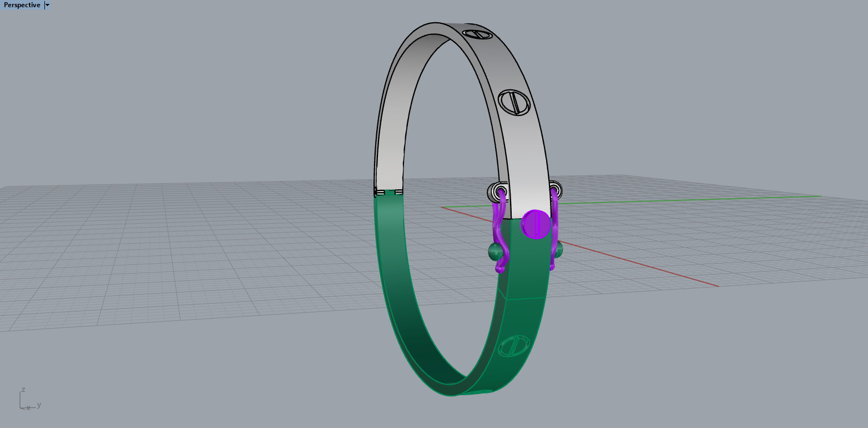Click the Perspective viewport title label
This screenshot has height=428, width=868.
(22, 5)
